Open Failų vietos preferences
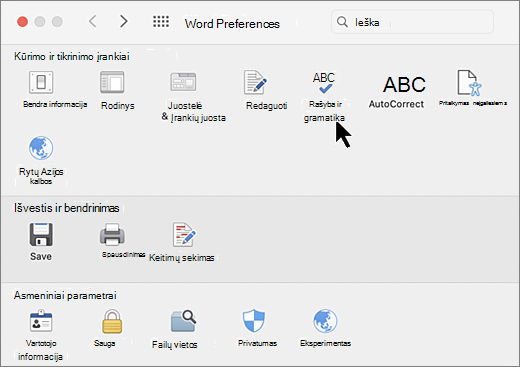The height and width of the screenshot is (367, 520). click(183, 321)
